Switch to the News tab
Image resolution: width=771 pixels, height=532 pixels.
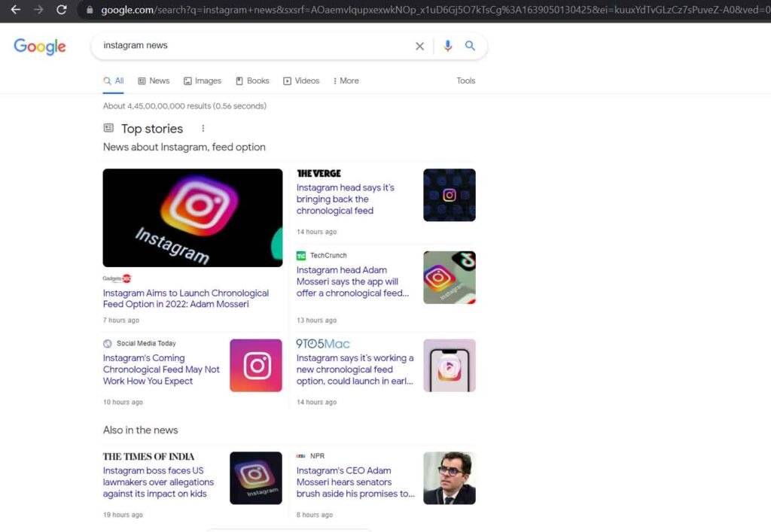[x=154, y=81]
